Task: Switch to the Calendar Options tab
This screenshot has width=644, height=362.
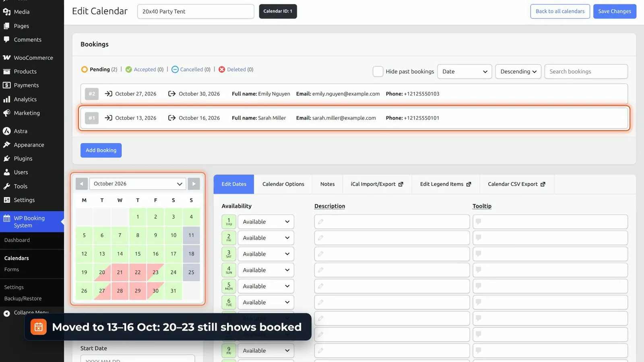Action: [283, 184]
